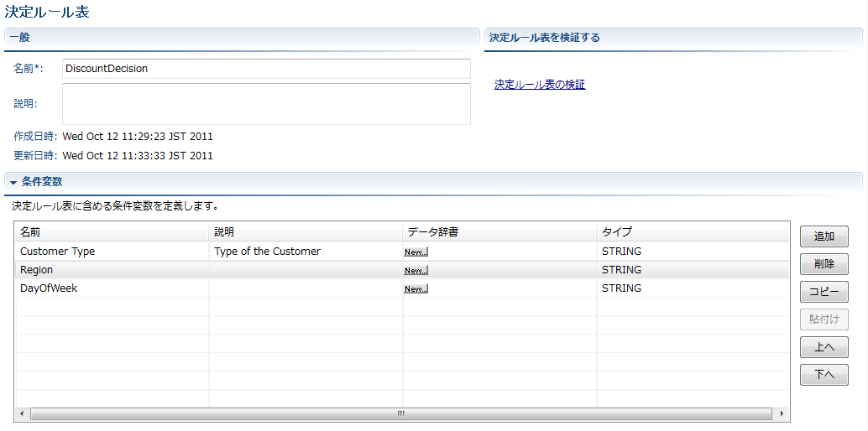This screenshot has height=431, width=868.
Task: Click the horizontal scrollbar thumb
Action: [x=400, y=414]
